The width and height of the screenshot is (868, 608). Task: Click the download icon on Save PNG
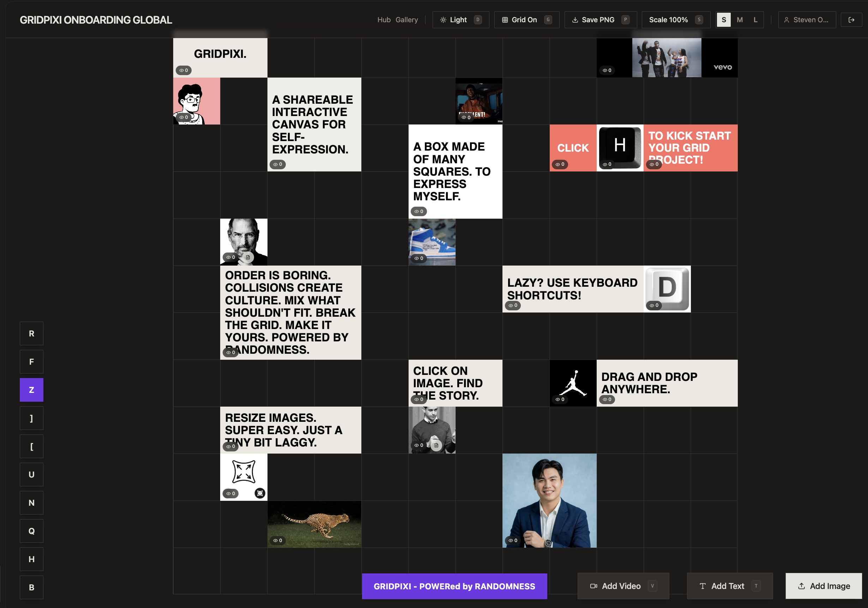point(576,20)
